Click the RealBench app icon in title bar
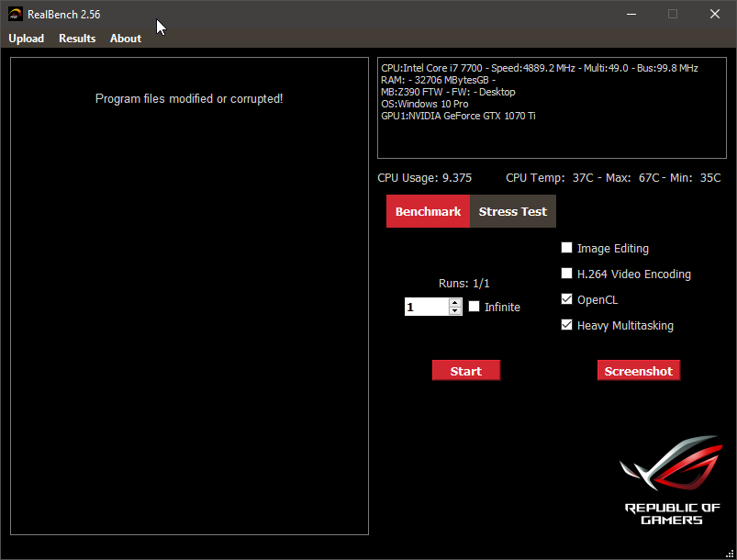 tap(16, 14)
